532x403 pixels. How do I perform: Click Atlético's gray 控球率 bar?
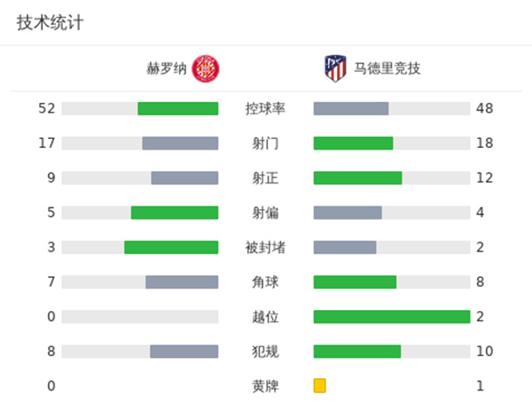click(351, 109)
